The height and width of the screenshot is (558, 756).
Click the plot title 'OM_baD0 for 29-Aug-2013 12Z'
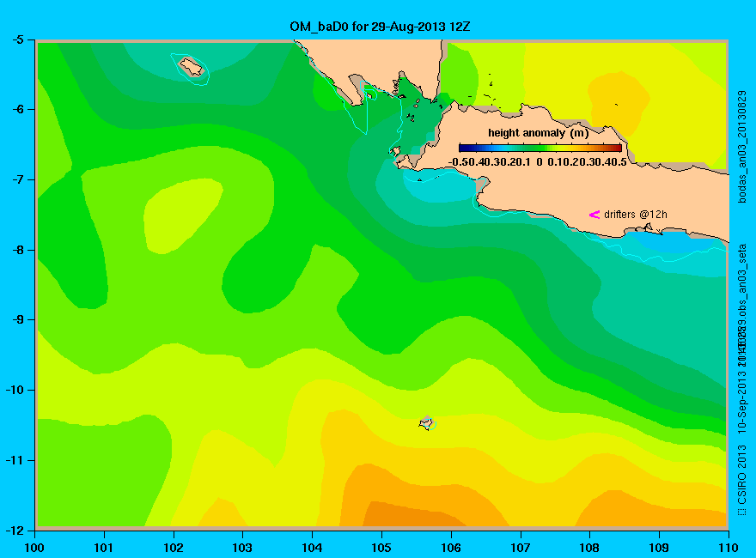click(380, 27)
